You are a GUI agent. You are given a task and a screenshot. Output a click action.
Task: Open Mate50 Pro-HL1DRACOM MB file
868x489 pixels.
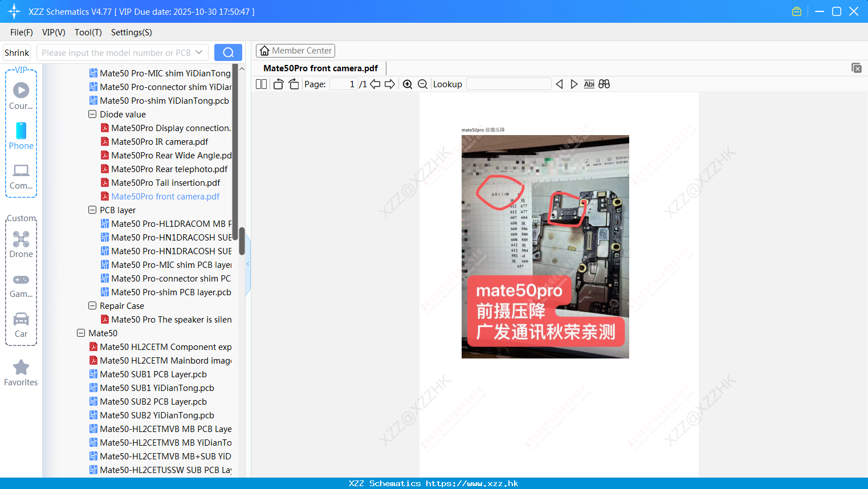click(171, 223)
